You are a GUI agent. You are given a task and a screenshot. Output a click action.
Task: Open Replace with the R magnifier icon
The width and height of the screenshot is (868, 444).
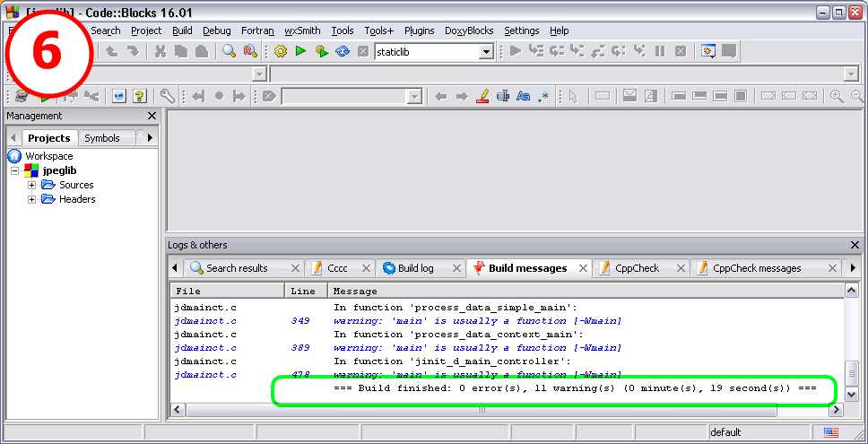(x=250, y=51)
